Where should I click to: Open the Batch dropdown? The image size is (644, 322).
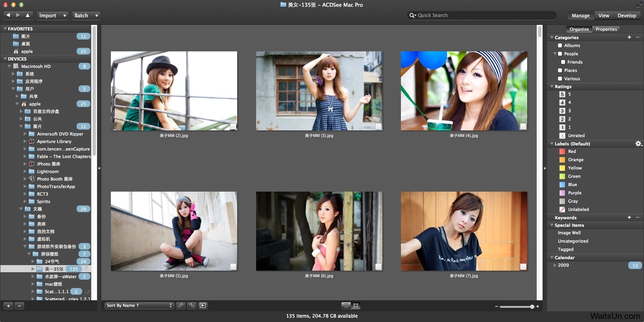pyautogui.click(x=86, y=15)
